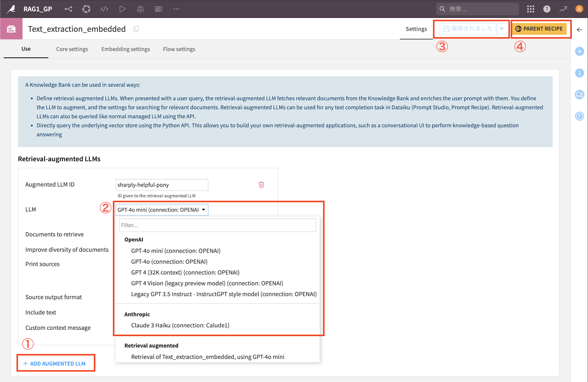Click ADD AUGMENTED LLM
This screenshot has height=382, width=588.
point(54,364)
